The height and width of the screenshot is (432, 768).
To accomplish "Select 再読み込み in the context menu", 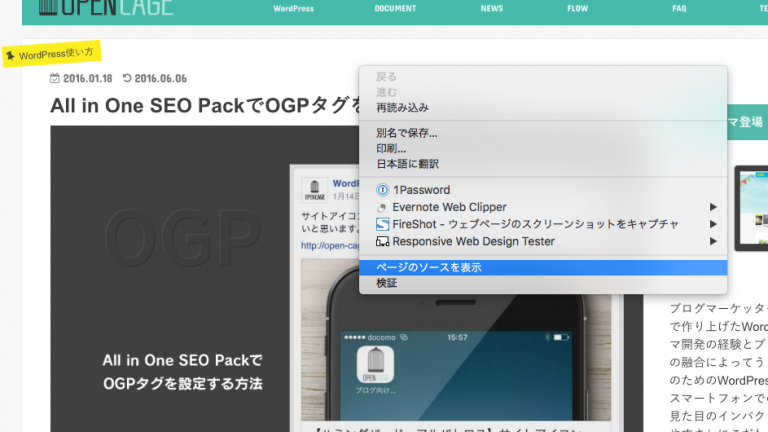I will click(543, 108).
